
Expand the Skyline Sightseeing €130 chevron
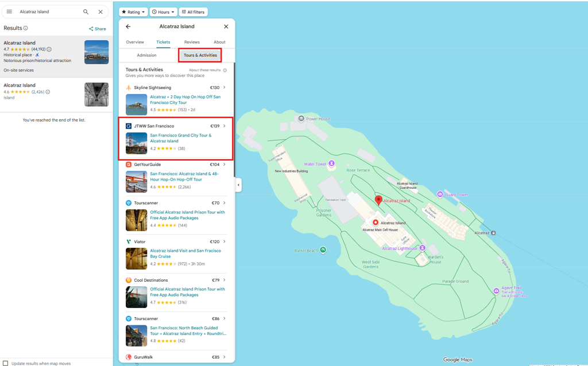coord(225,87)
